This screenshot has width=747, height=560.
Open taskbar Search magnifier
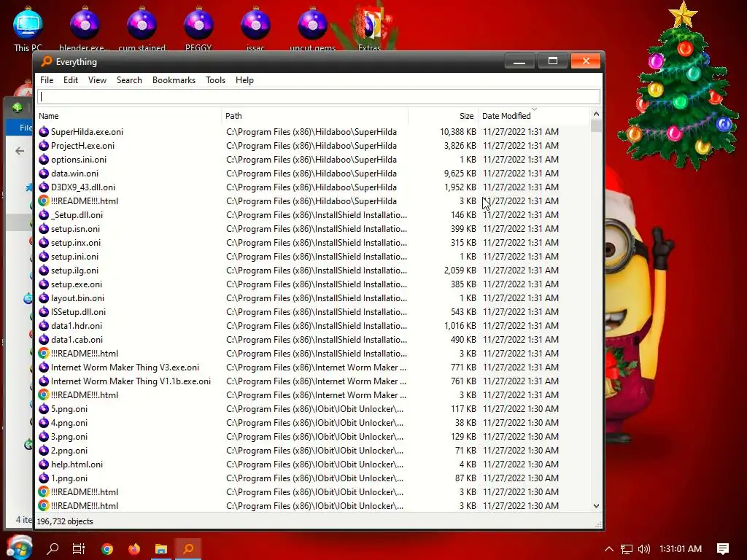click(x=53, y=548)
